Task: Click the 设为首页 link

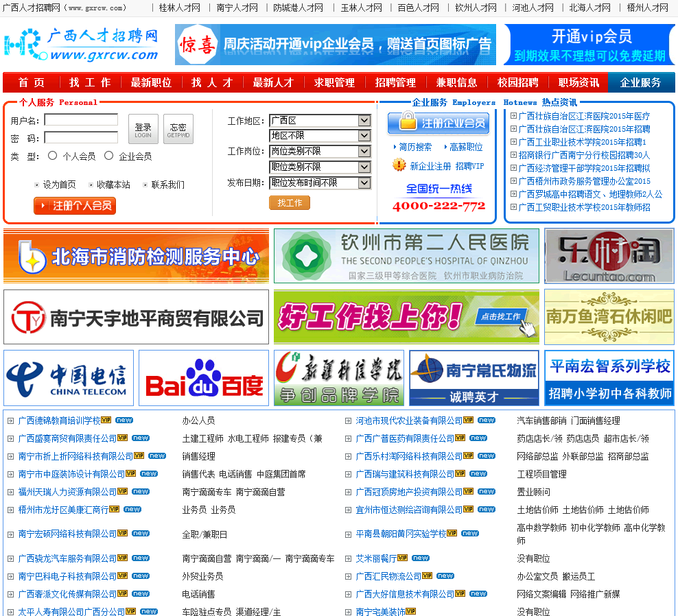Action: click(x=59, y=185)
